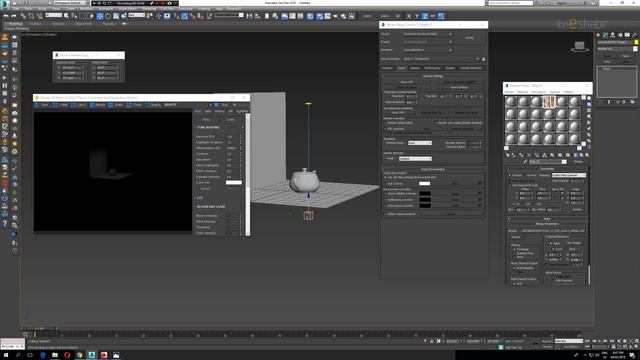Click the Align tool icon

258,16
